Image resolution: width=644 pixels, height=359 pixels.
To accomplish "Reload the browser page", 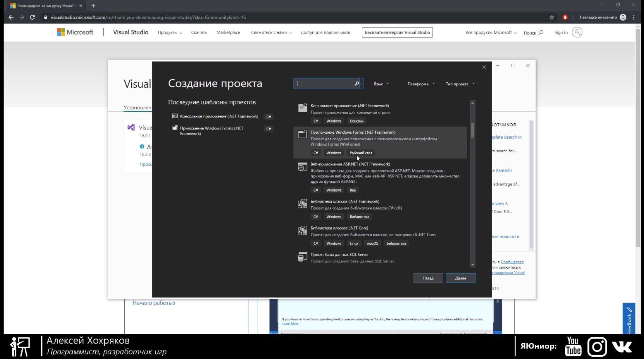I will point(32,17).
